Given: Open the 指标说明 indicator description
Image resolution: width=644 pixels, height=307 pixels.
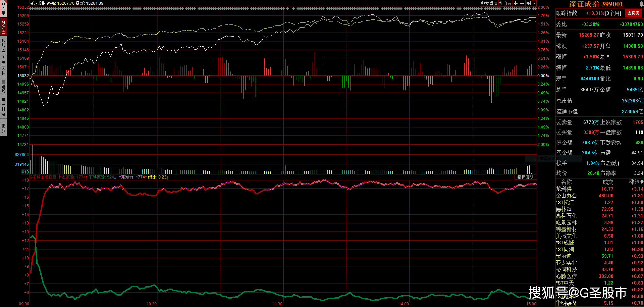Looking at the screenshot, I should coord(525,177).
